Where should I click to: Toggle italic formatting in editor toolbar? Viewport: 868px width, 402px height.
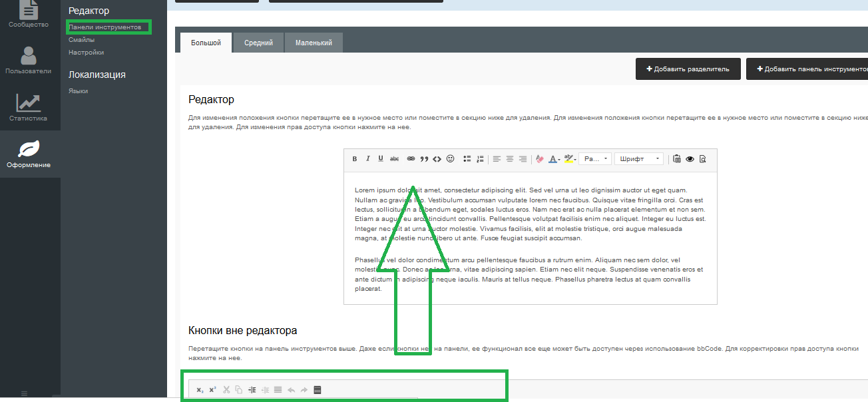click(x=367, y=159)
